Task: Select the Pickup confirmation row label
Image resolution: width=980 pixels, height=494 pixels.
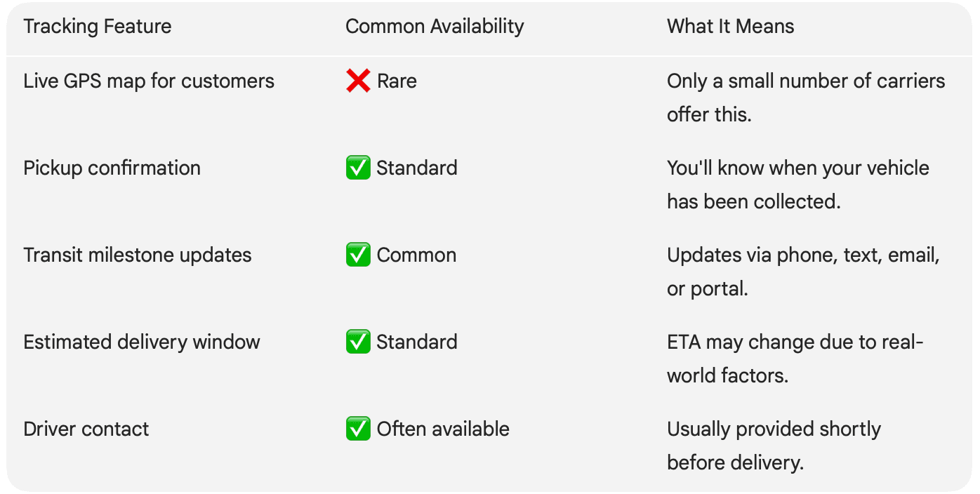Action: [112, 168]
